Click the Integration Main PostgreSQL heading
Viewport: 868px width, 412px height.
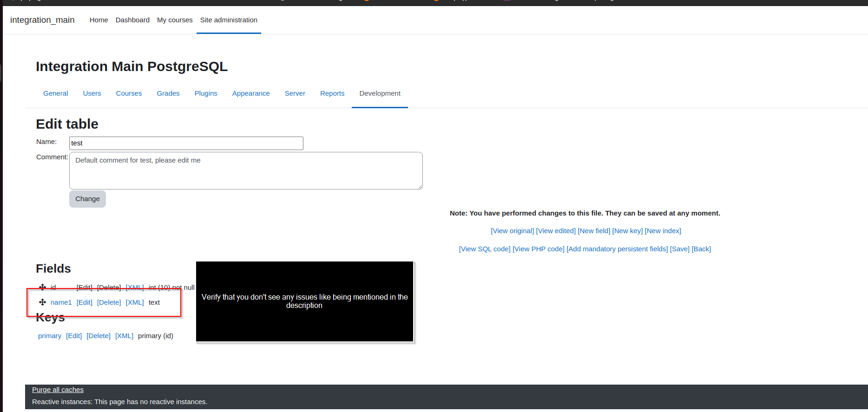tap(132, 66)
